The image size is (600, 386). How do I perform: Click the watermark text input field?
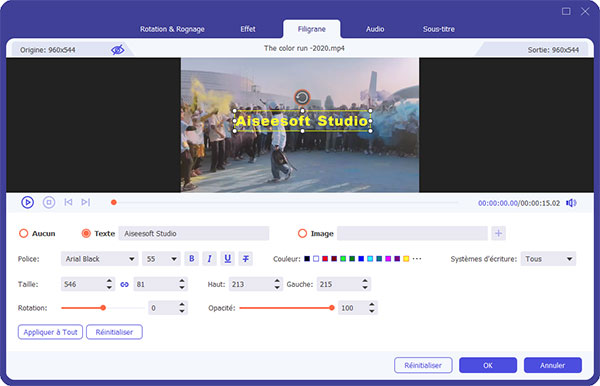click(x=194, y=233)
